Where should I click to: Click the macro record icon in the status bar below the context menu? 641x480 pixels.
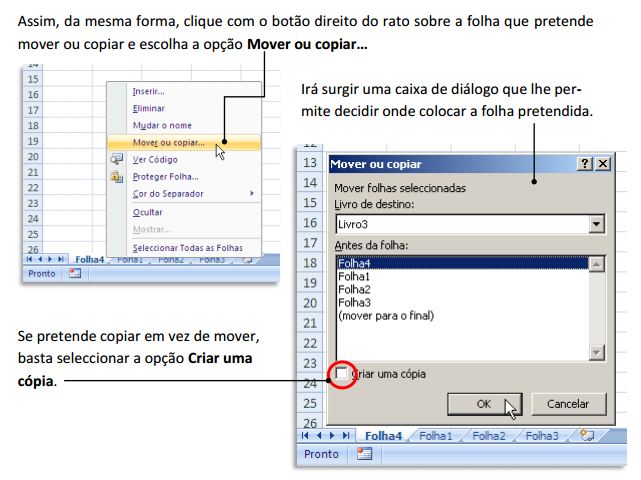pos(75,274)
